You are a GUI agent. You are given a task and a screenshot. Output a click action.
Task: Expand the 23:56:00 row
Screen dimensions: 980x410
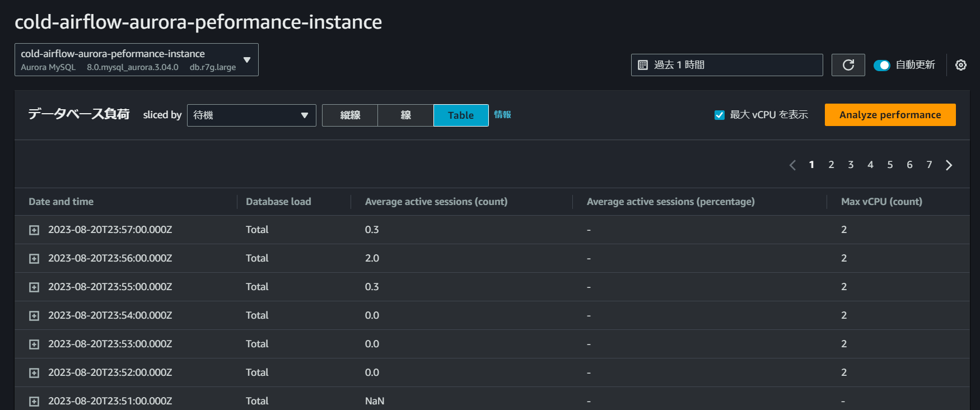(34, 259)
